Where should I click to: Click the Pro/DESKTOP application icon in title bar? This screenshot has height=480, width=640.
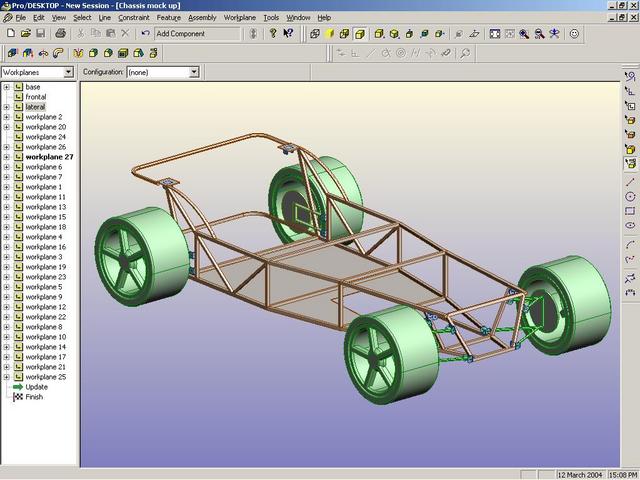click(x=6, y=6)
